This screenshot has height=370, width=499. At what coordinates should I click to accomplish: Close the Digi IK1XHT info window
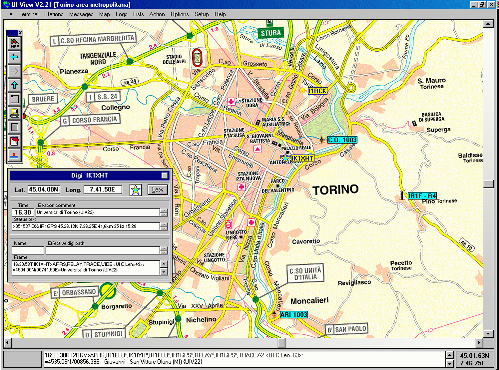coord(165,175)
